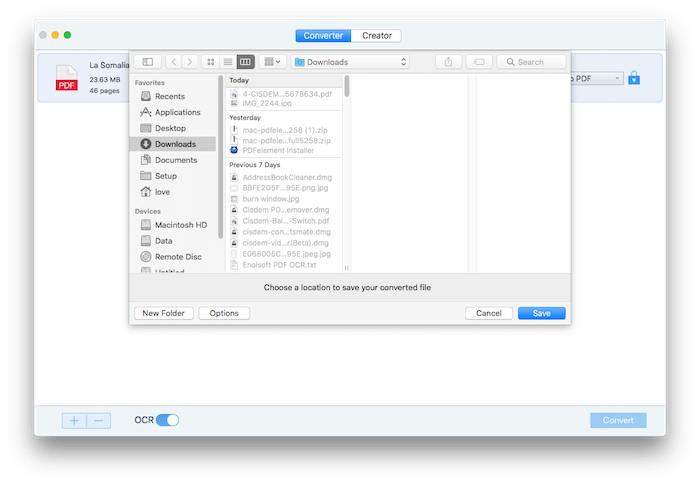Select PDFelement Installer item

[x=284, y=151]
